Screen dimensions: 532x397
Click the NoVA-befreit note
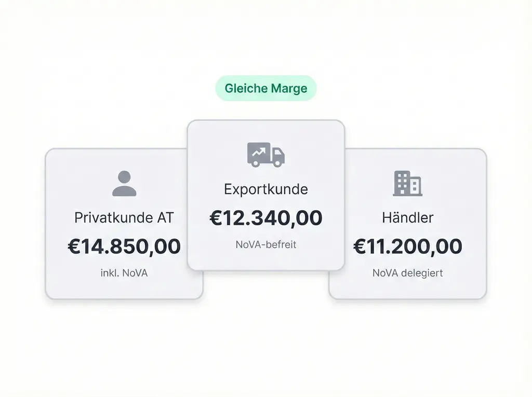265,244
